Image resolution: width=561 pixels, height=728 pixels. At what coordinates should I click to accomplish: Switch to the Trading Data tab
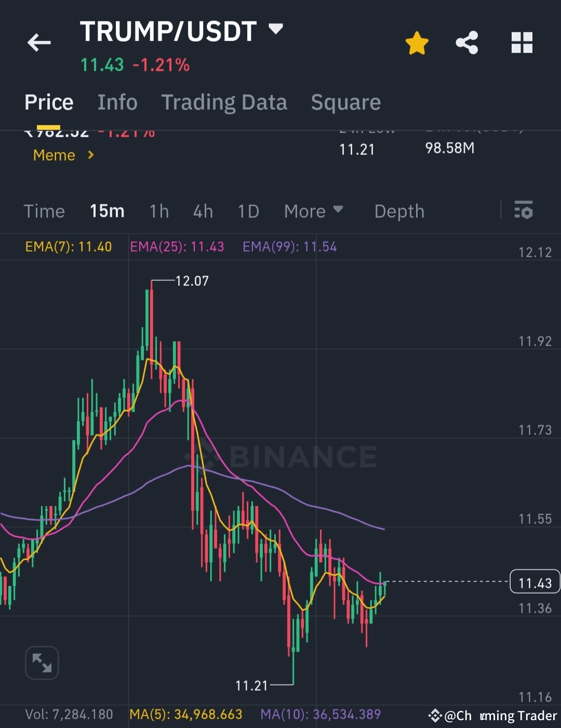point(224,102)
